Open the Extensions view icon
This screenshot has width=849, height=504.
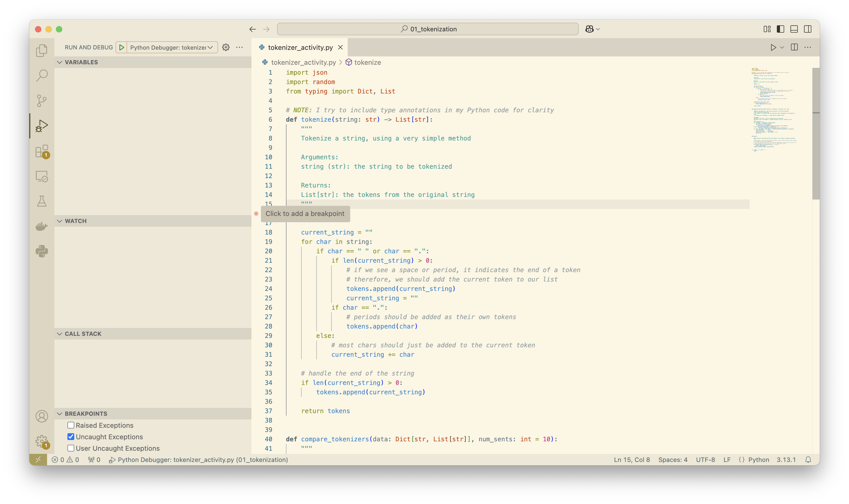click(x=42, y=151)
